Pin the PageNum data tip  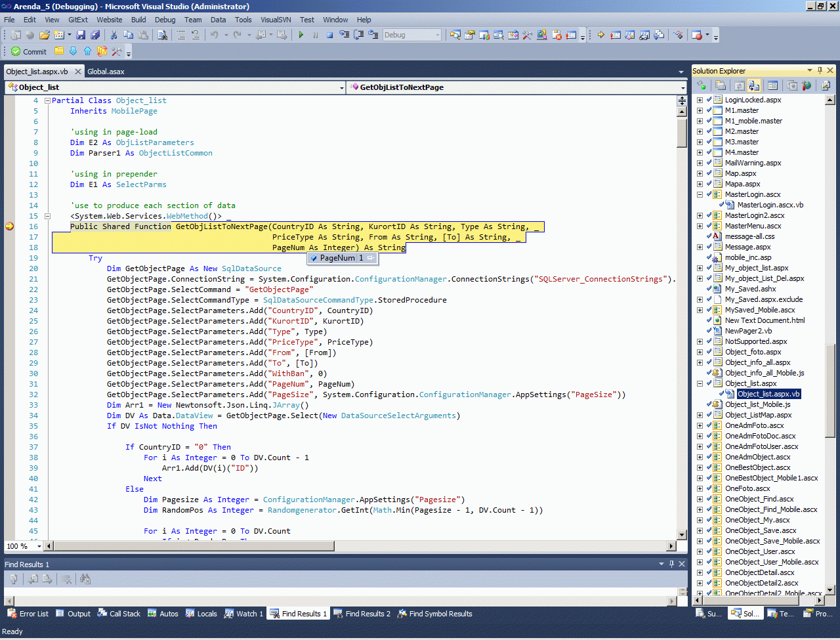tap(371, 258)
